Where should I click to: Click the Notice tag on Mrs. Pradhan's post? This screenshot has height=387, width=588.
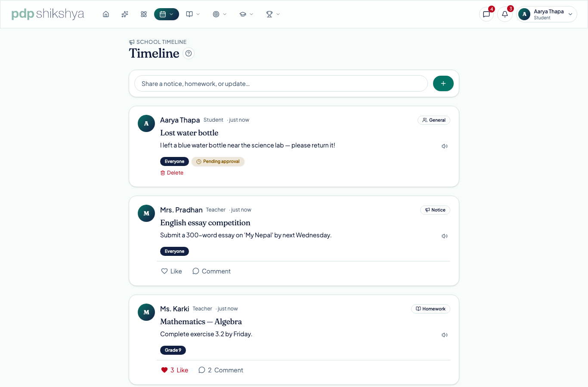pyautogui.click(x=435, y=210)
